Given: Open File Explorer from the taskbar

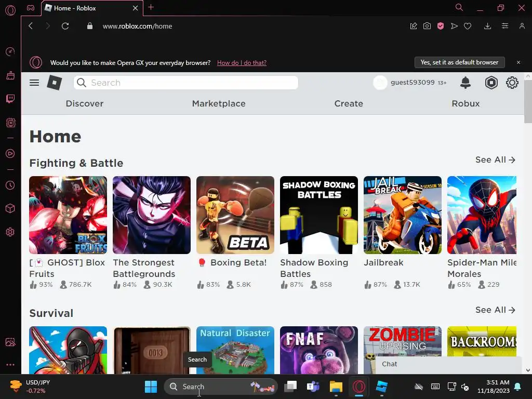Looking at the screenshot, I should 336,387.
